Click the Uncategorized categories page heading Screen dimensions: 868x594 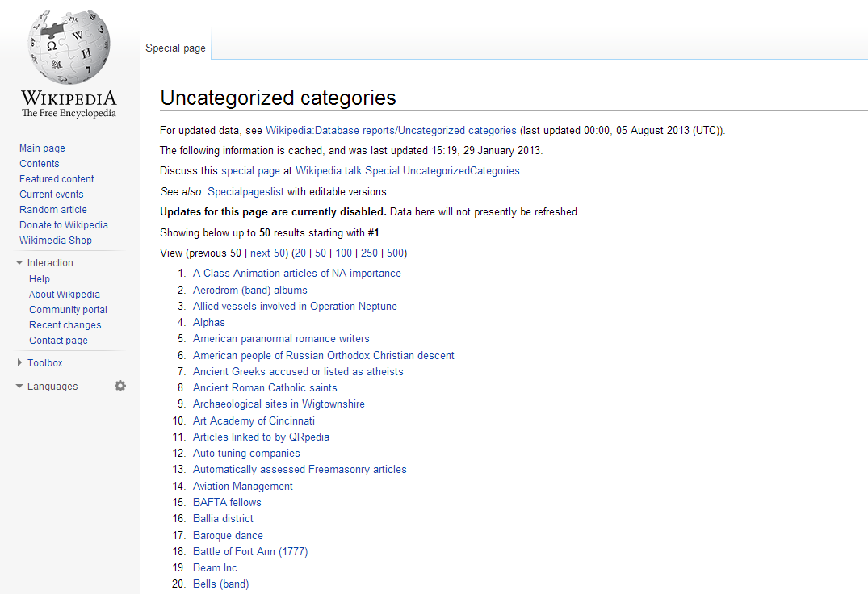pos(278,98)
